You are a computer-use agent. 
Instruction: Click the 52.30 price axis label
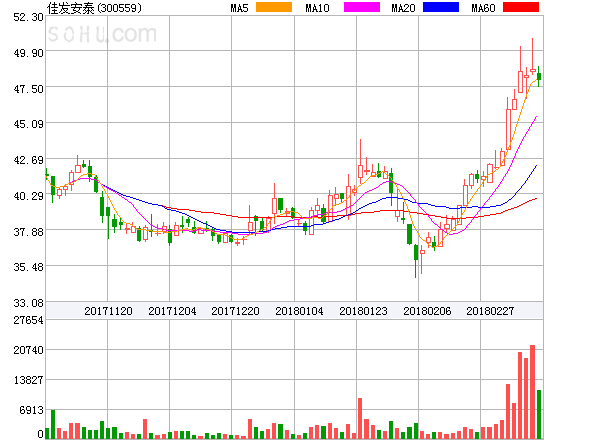click(28, 17)
